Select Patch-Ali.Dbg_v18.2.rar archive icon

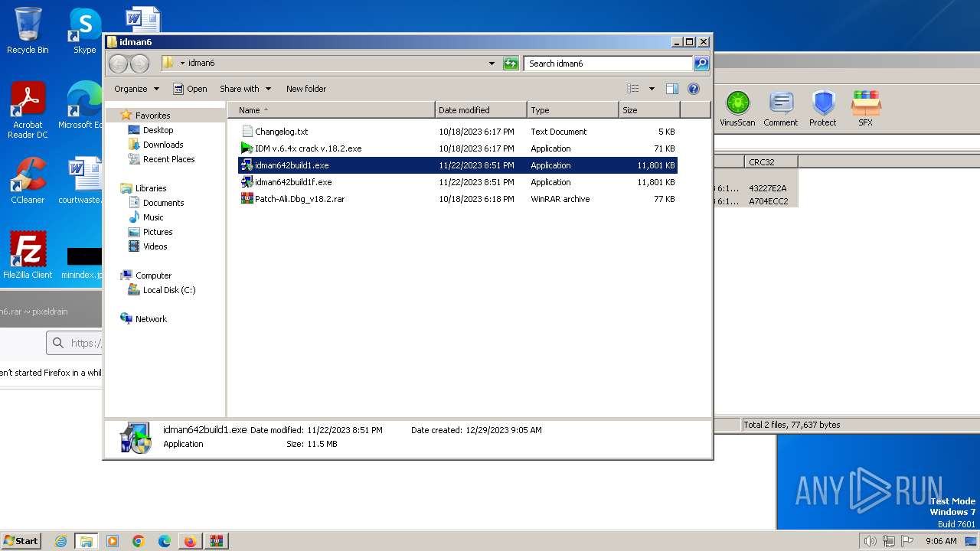247,199
